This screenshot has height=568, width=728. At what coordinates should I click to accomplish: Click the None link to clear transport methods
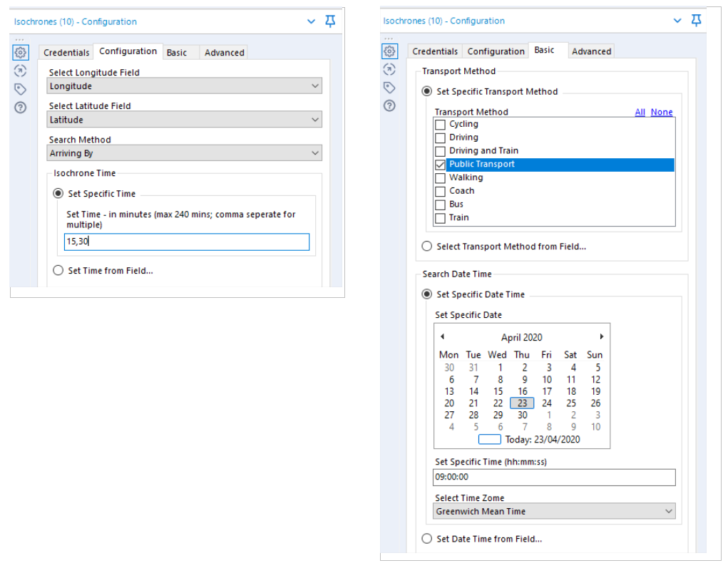pos(661,112)
